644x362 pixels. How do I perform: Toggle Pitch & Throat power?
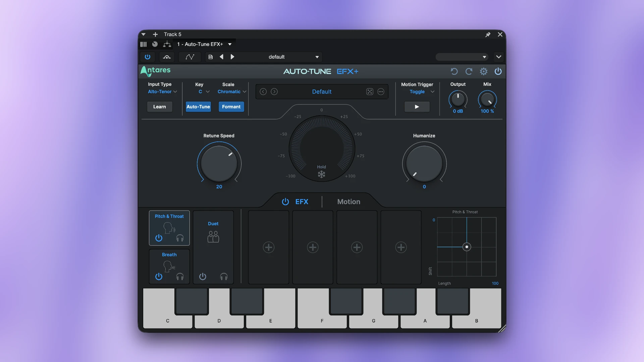pyautogui.click(x=159, y=238)
